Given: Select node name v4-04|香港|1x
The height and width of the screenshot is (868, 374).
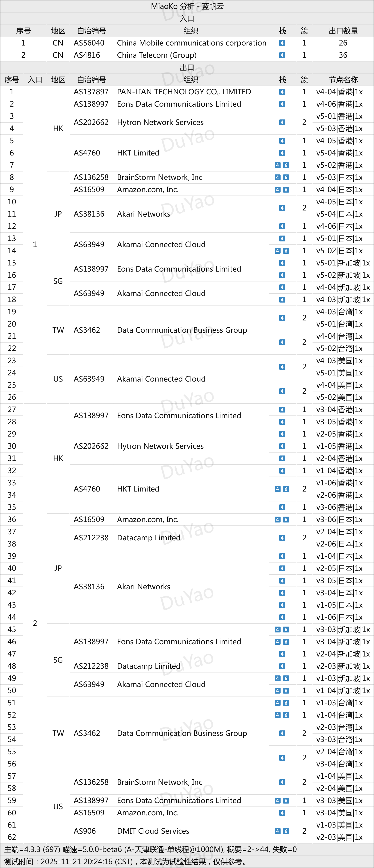Looking at the screenshot, I should 339,92.
